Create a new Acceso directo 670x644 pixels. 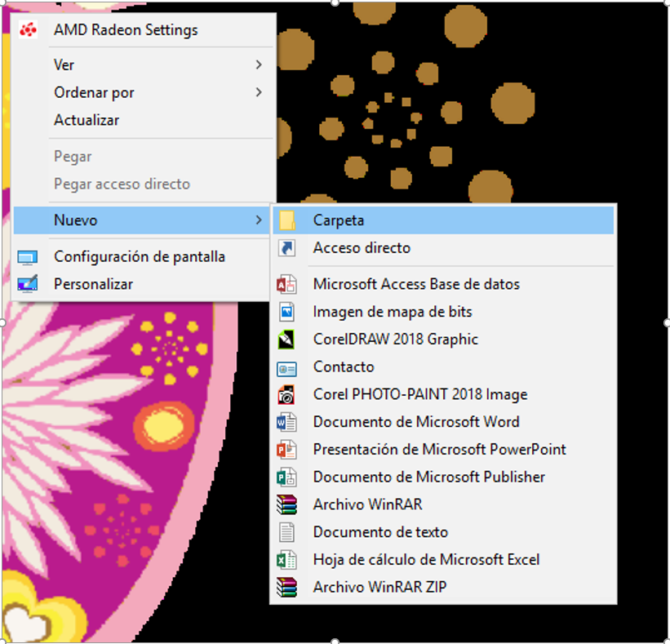tap(443, 248)
